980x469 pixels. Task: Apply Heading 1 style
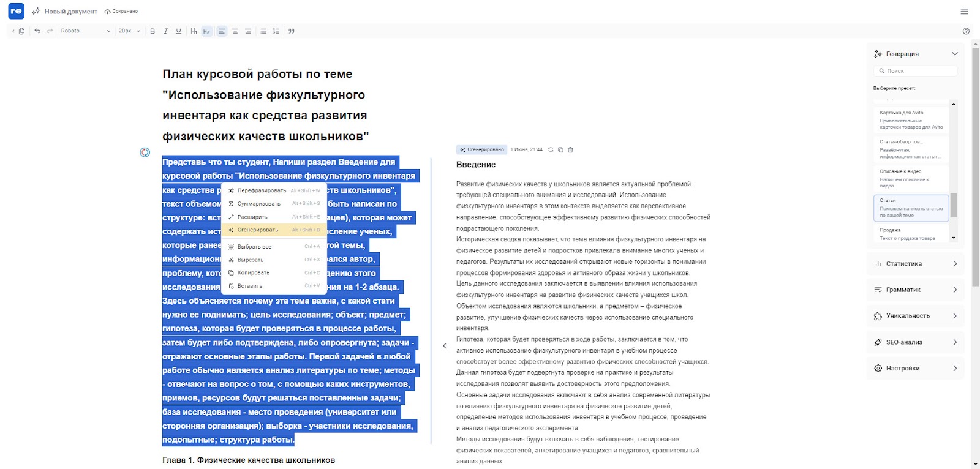tap(194, 31)
